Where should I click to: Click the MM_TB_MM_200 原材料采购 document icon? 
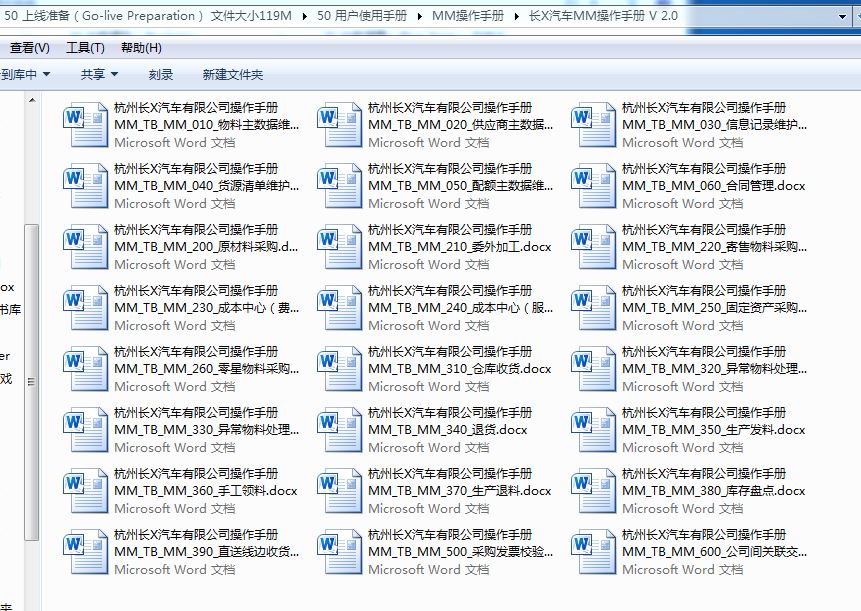pos(85,246)
